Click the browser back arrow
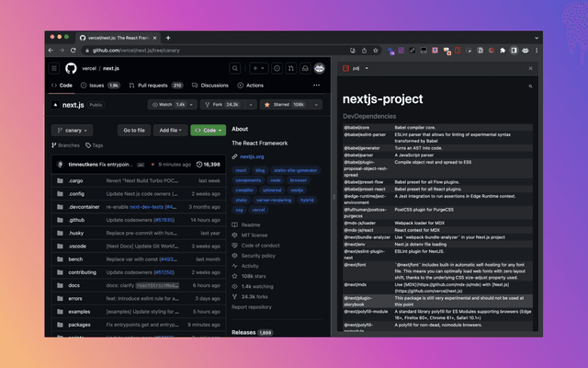 51,51
